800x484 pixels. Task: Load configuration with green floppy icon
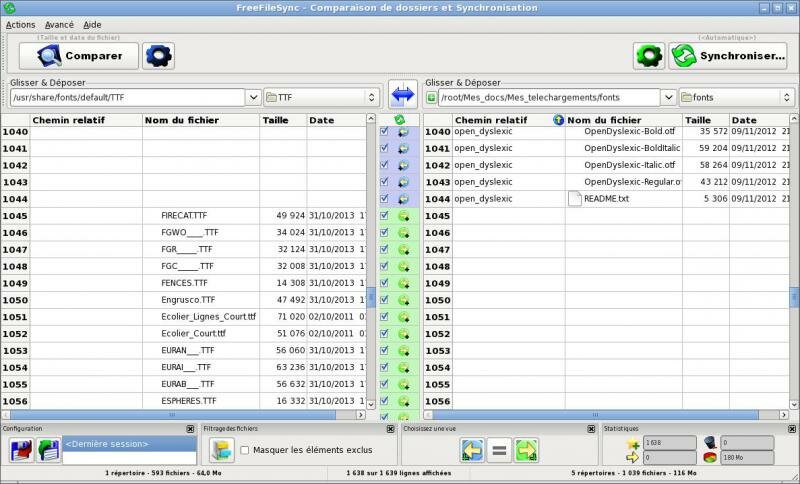tap(49, 450)
